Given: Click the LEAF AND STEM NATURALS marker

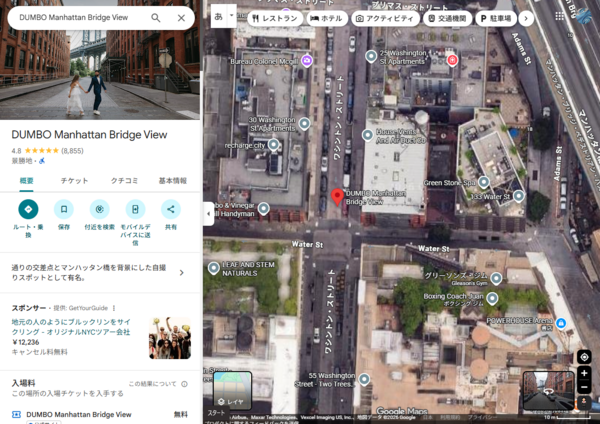Looking at the screenshot, I should [214, 268].
